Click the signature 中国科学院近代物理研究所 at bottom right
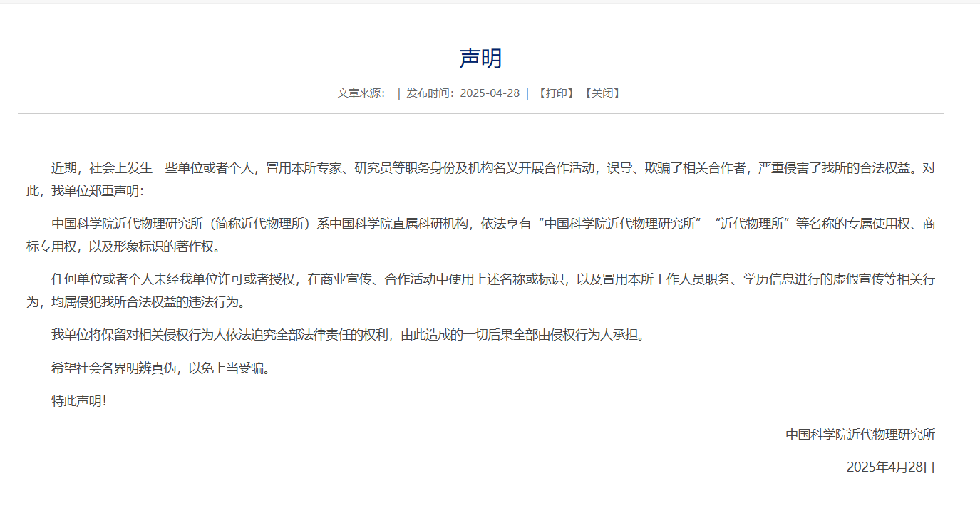Image resolution: width=980 pixels, height=513 pixels. (860, 435)
